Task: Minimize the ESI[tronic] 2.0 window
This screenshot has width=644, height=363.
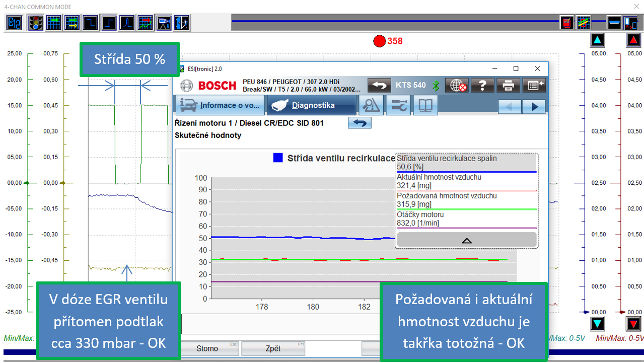Action: [493, 68]
